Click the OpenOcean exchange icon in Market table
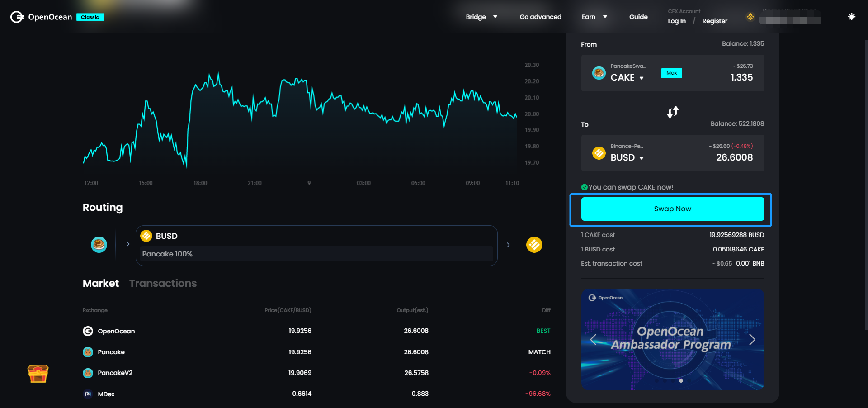 88,331
